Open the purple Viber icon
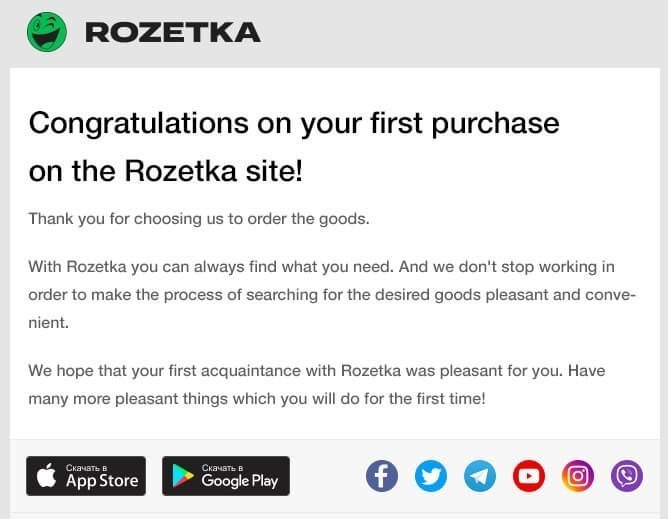Viewport: 668px width, 519px height. point(627,476)
